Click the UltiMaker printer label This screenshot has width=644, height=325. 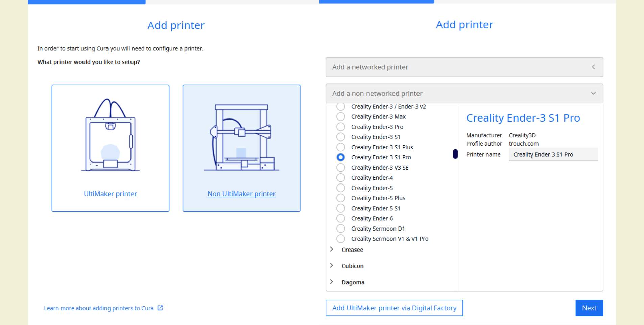(111, 194)
